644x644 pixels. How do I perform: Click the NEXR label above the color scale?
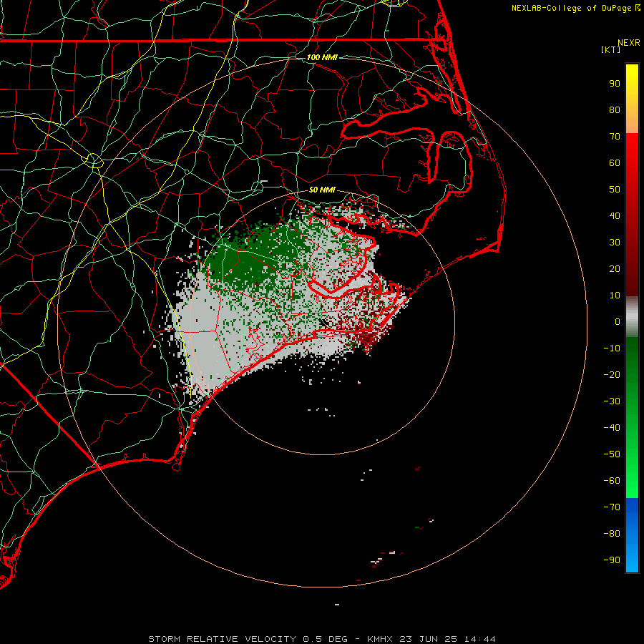(x=629, y=43)
